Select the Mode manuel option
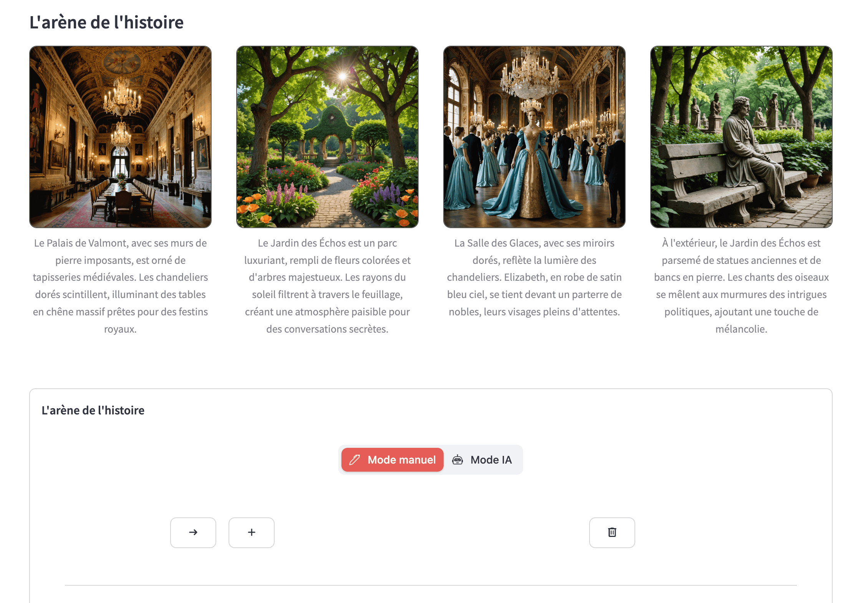 pyautogui.click(x=393, y=460)
